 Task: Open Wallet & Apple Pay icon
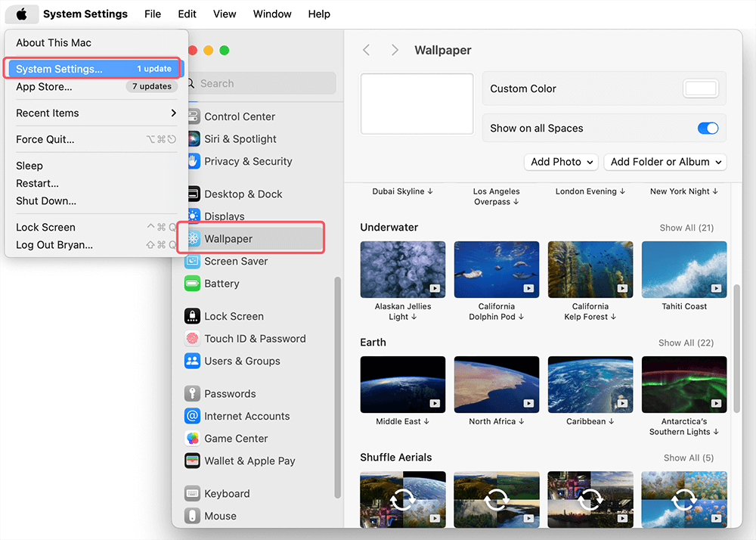click(x=192, y=461)
